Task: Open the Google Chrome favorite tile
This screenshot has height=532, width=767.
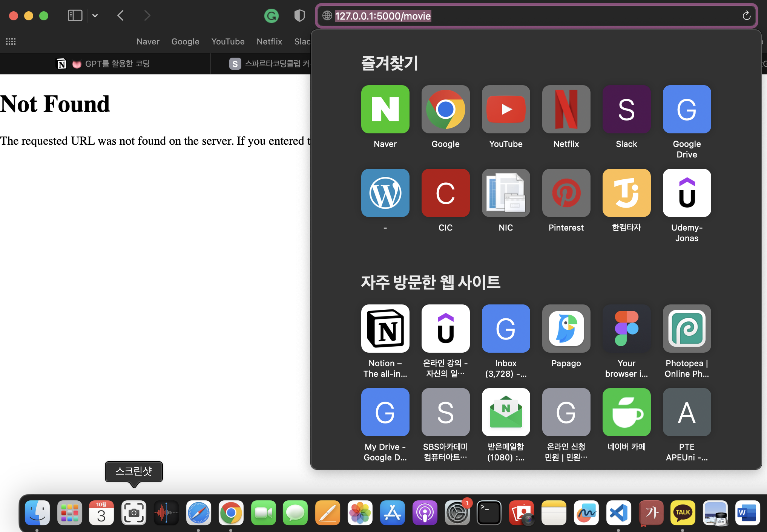Action: (445, 109)
